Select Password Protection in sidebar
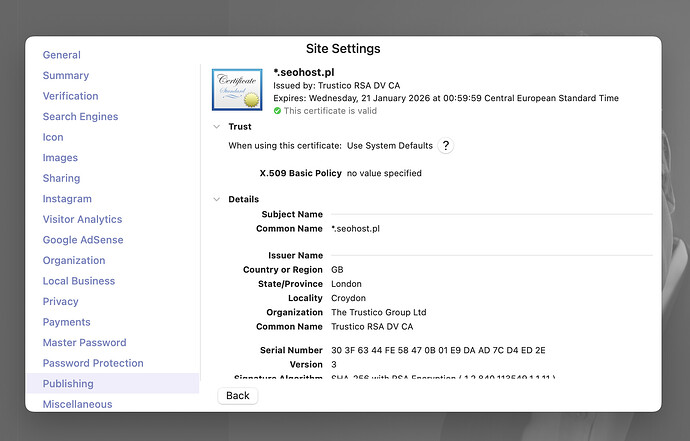This screenshot has height=441, width=690. 93,363
